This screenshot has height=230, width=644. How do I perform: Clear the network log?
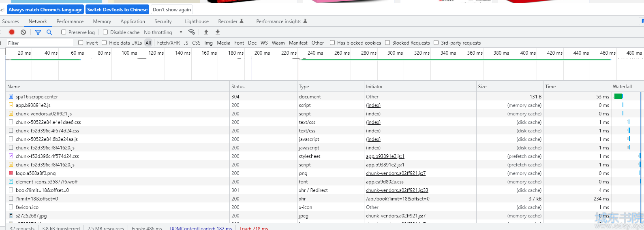24,32
